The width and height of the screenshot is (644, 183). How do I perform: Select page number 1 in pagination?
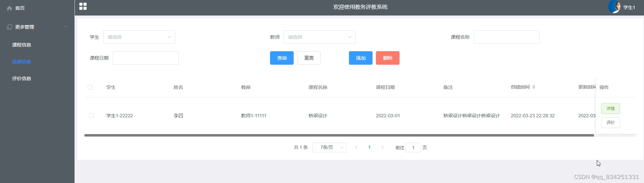pos(370,148)
